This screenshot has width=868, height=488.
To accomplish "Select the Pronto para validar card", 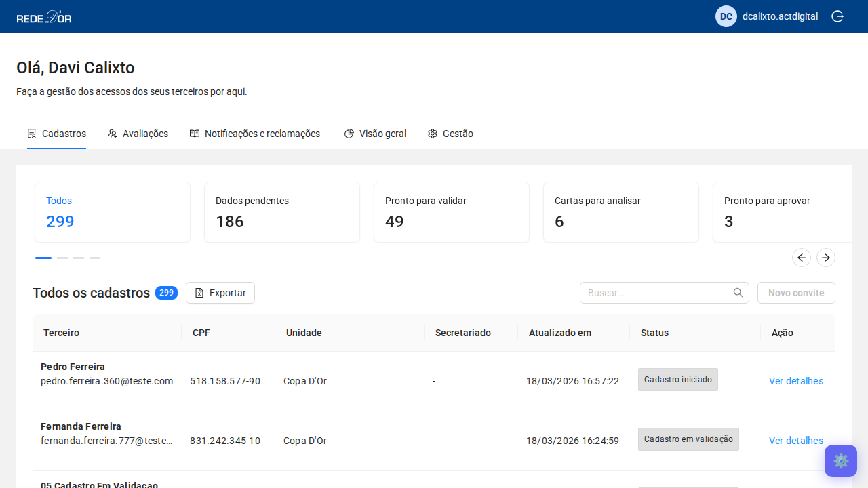I will click(451, 212).
